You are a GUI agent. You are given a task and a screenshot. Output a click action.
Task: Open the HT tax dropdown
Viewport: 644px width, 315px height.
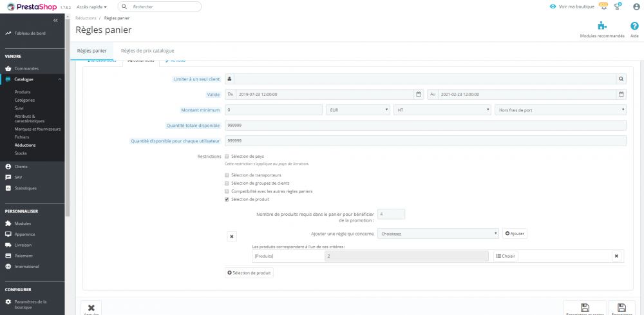click(x=442, y=110)
